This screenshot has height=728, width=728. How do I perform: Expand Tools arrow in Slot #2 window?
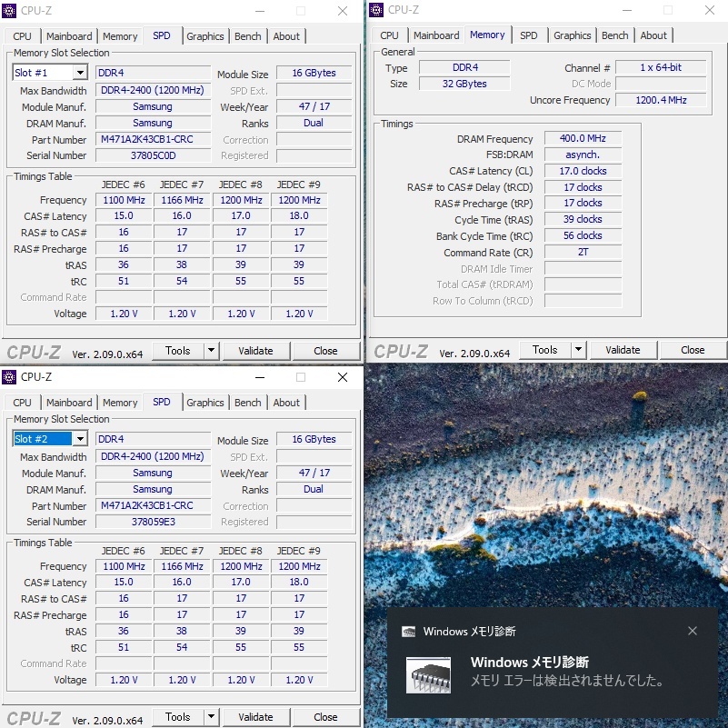211,717
